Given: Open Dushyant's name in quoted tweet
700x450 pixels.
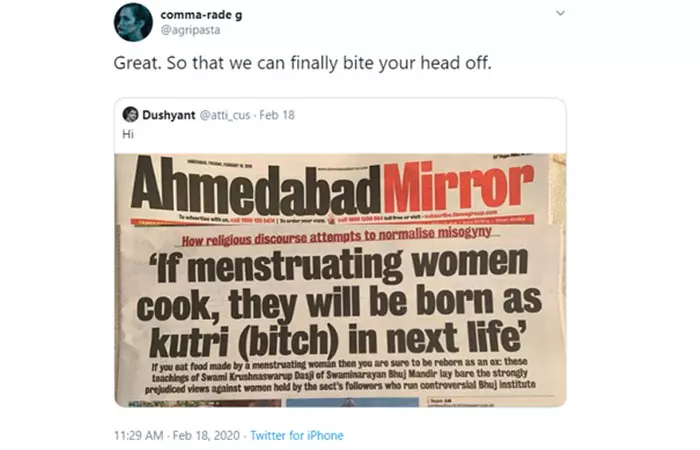Looking at the screenshot, I should click(x=169, y=115).
